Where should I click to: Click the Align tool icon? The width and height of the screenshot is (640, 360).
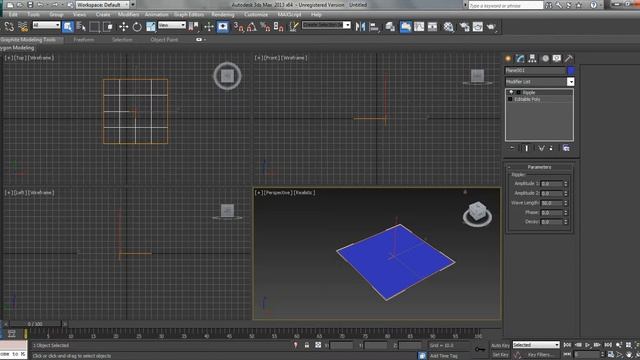[x=374, y=27]
